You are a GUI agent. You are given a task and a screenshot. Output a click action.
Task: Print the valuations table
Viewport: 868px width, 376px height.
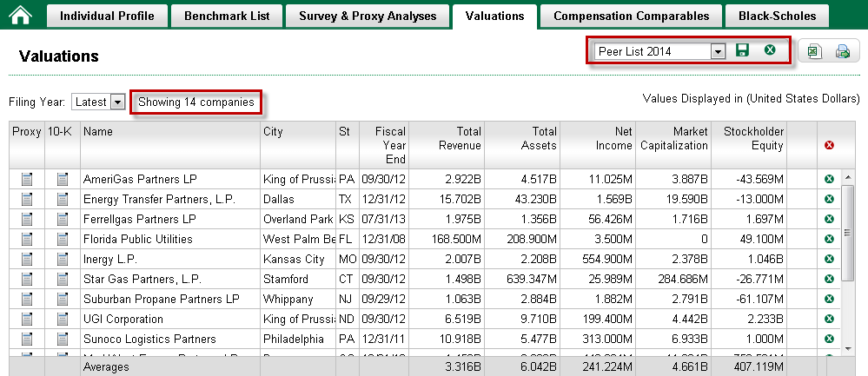[843, 51]
